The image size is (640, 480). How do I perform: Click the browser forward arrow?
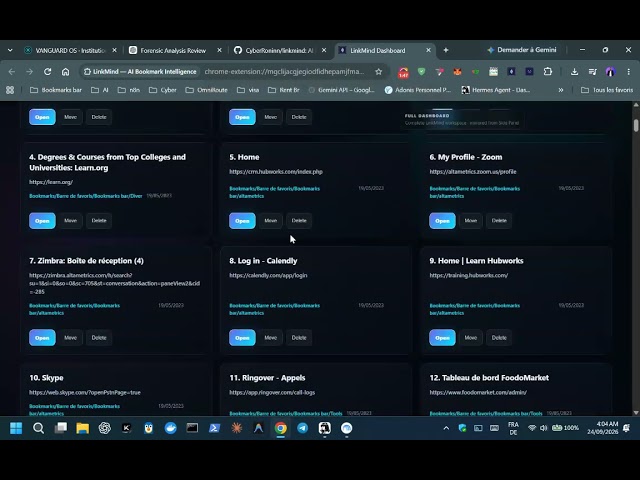click(x=29, y=72)
